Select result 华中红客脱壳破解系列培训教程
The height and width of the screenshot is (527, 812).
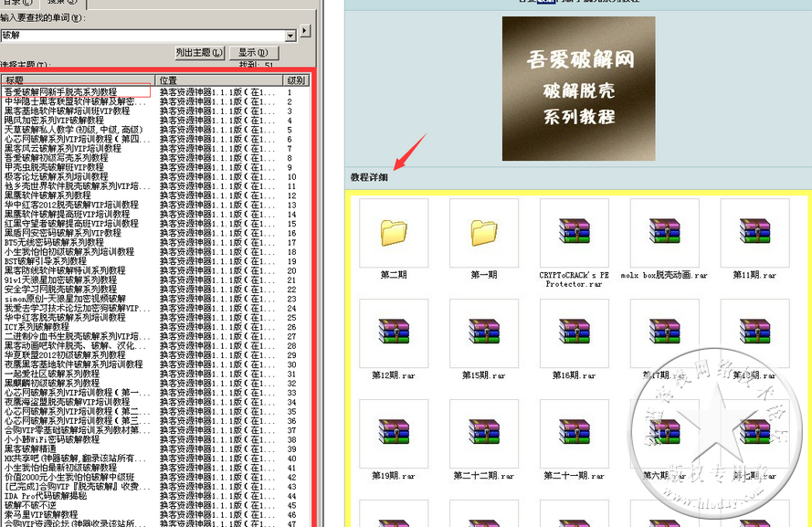[x=65, y=317]
